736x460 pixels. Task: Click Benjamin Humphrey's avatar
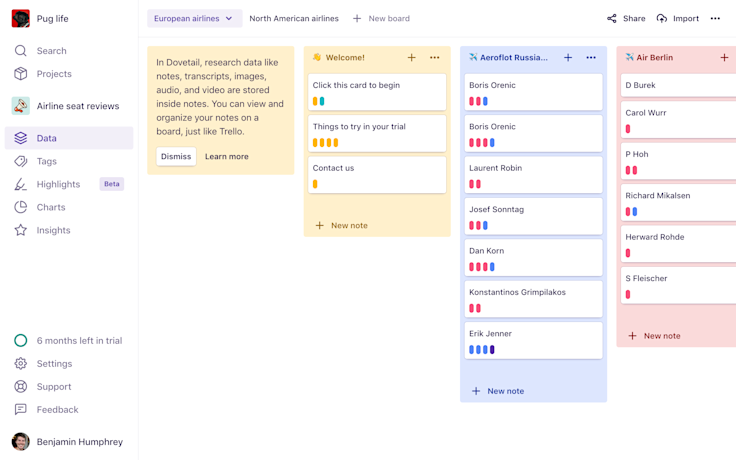21,442
